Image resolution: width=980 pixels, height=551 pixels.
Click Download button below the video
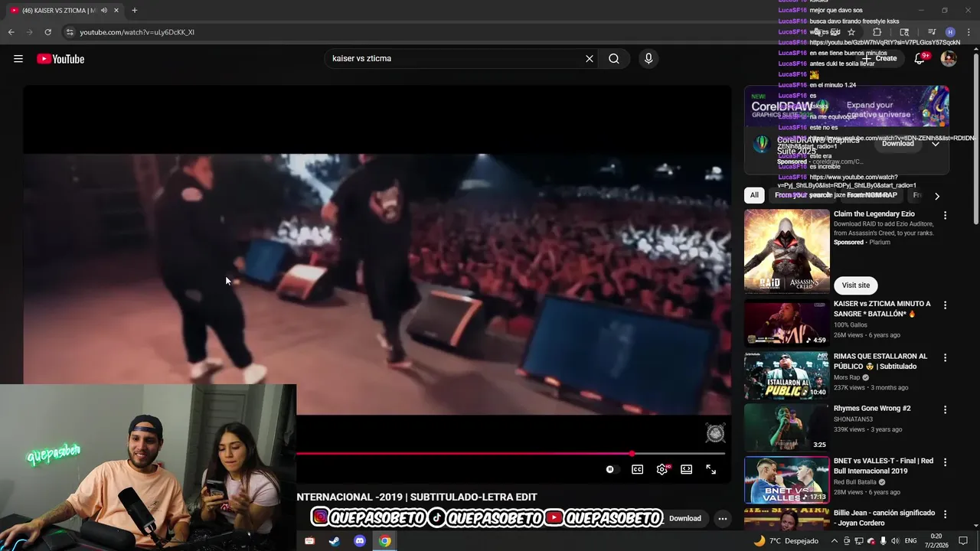[684, 518]
